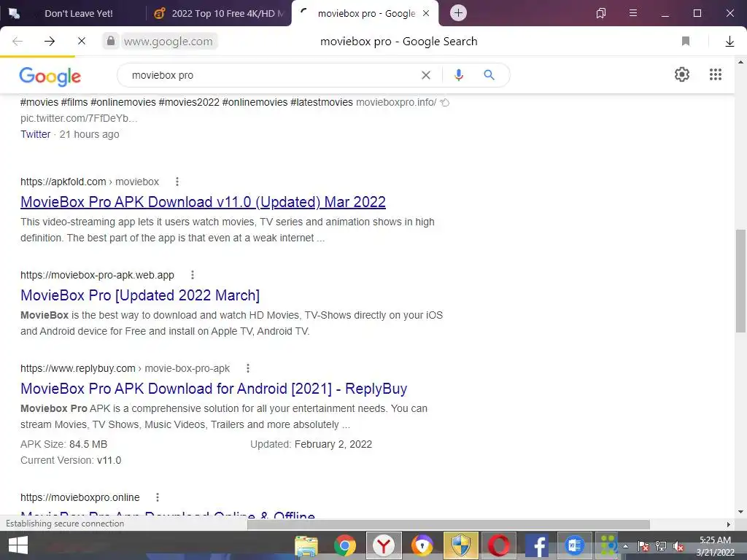Go to the Google logo homepage
The height and width of the screenshot is (560, 747).
[50, 76]
